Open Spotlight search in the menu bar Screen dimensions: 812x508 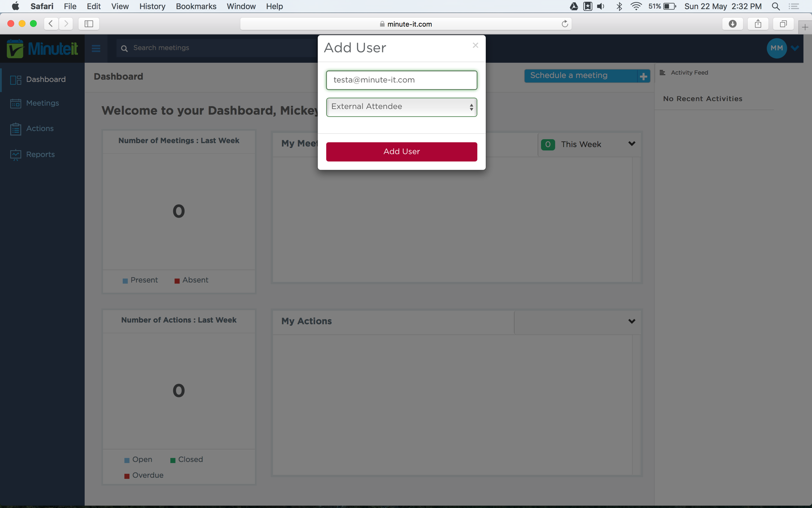775,6
